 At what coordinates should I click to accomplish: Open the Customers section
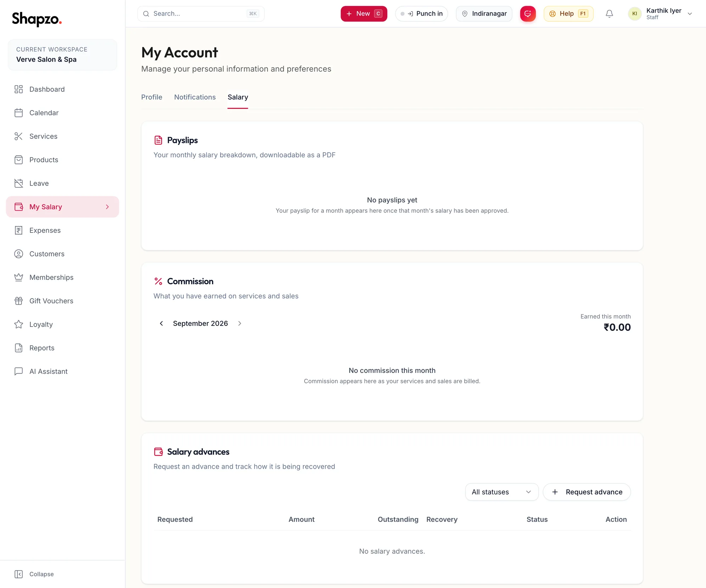pyautogui.click(x=62, y=254)
